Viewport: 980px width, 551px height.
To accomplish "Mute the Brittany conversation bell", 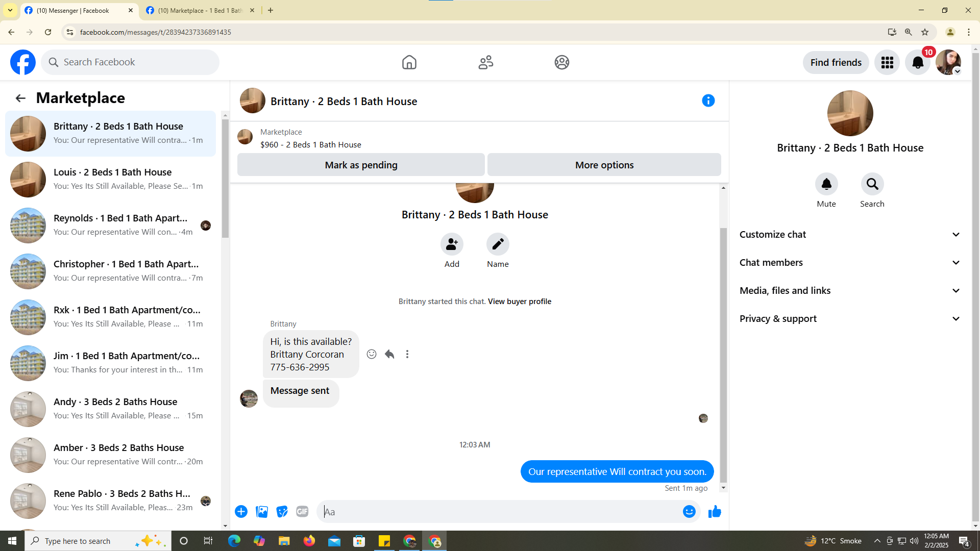I will click(826, 184).
